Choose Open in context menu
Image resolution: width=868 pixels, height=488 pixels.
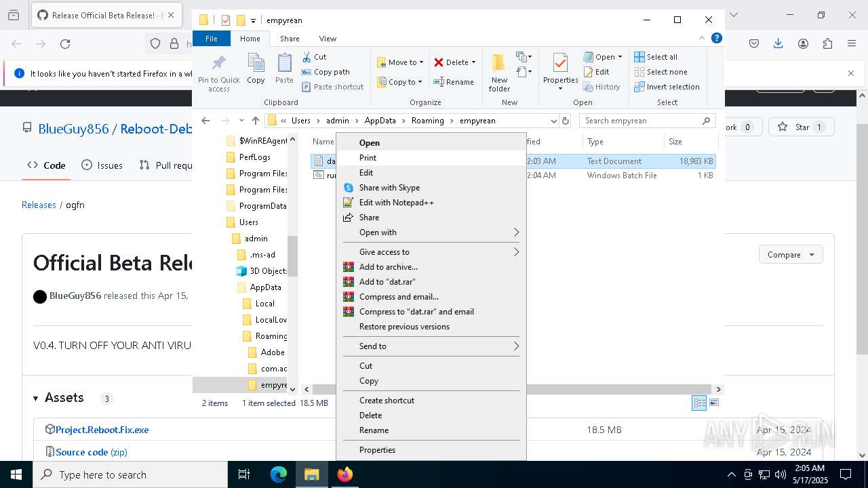tap(431, 142)
